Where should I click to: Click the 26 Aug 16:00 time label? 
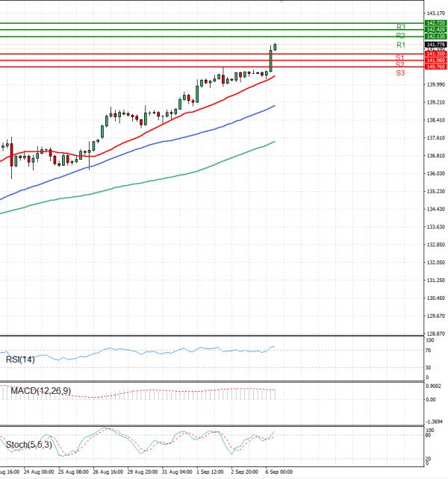(108, 472)
